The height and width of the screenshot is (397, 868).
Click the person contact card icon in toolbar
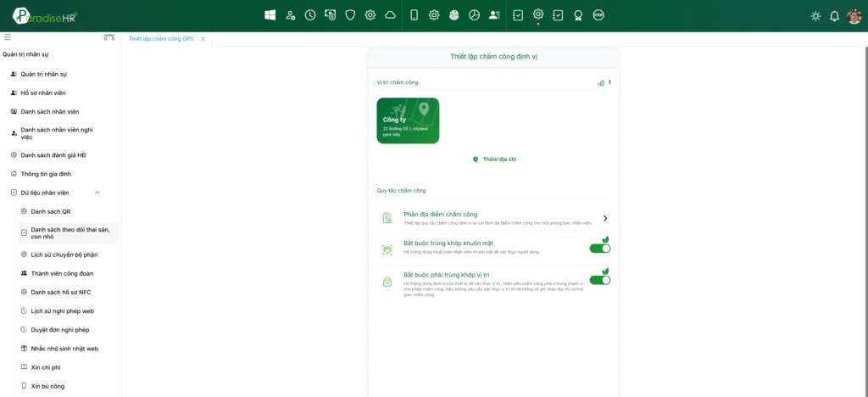(x=494, y=15)
